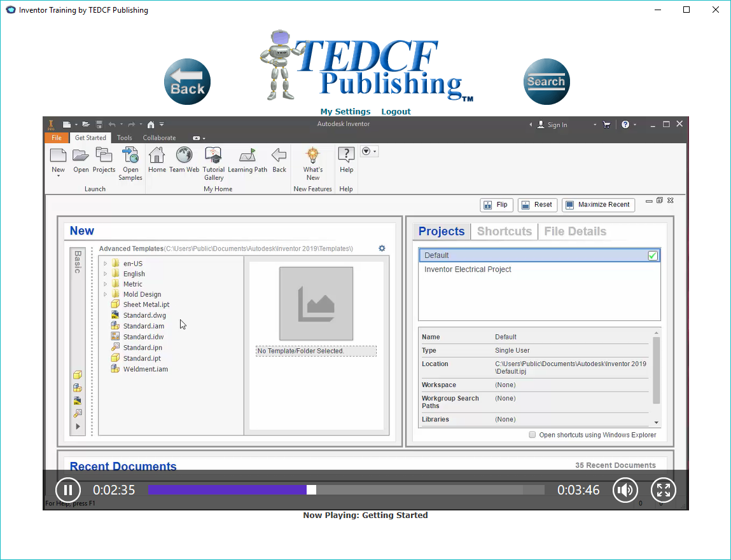Viewport: 731px width, 560px height.
Task: Click the assembly template icon in Basic sidebar
Action: click(78, 388)
